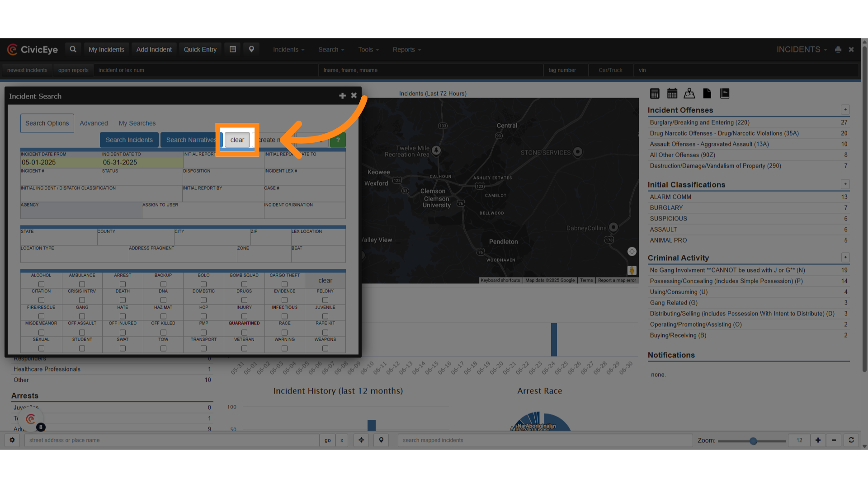
Task: Enable the FELONY checkbox
Action: coord(325,300)
